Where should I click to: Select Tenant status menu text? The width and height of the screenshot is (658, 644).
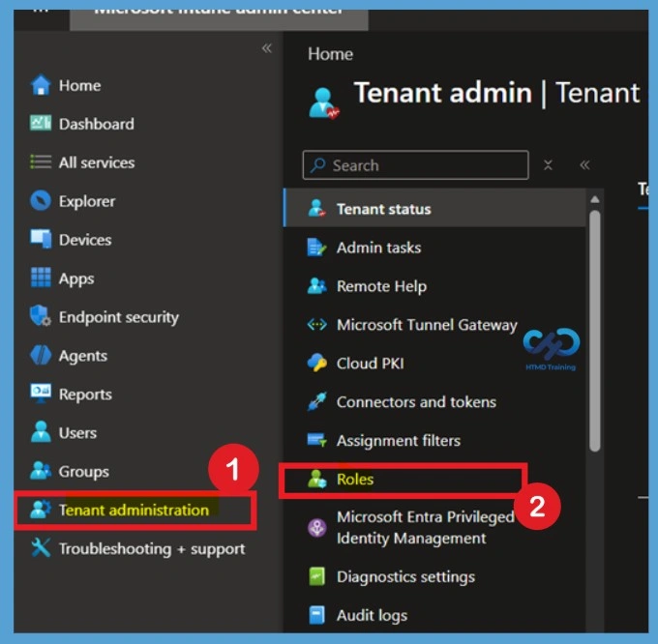(384, 209)
